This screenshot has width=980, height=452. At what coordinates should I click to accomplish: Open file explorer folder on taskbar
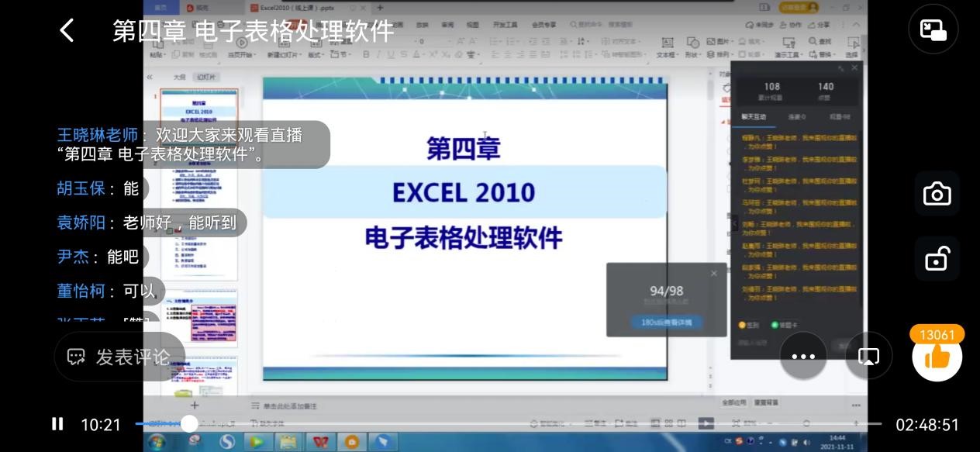(x=288, y=442)
